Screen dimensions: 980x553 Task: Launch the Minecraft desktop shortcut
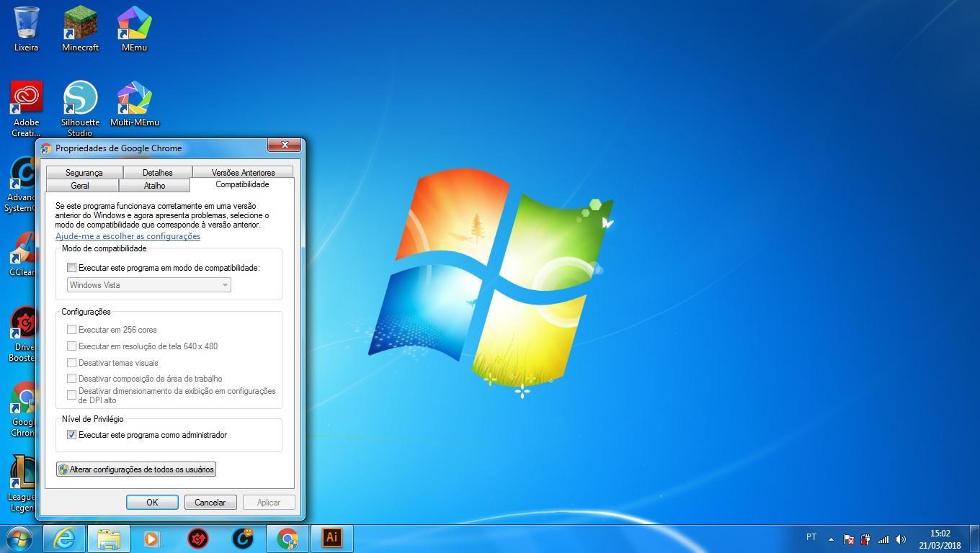80,29
